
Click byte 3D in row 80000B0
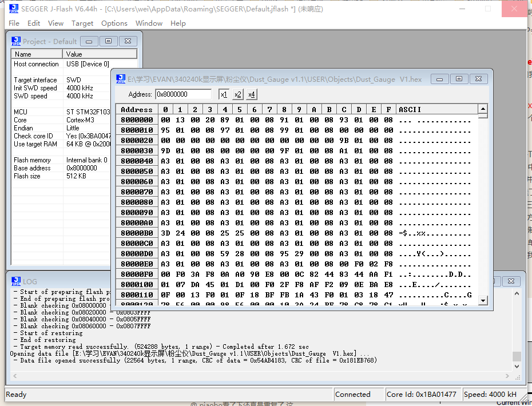point(165,233)
